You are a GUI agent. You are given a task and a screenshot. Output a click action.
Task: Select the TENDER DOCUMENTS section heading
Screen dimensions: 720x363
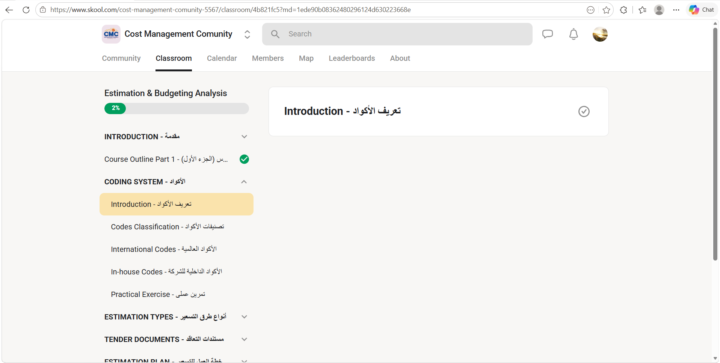pos(164,339)
